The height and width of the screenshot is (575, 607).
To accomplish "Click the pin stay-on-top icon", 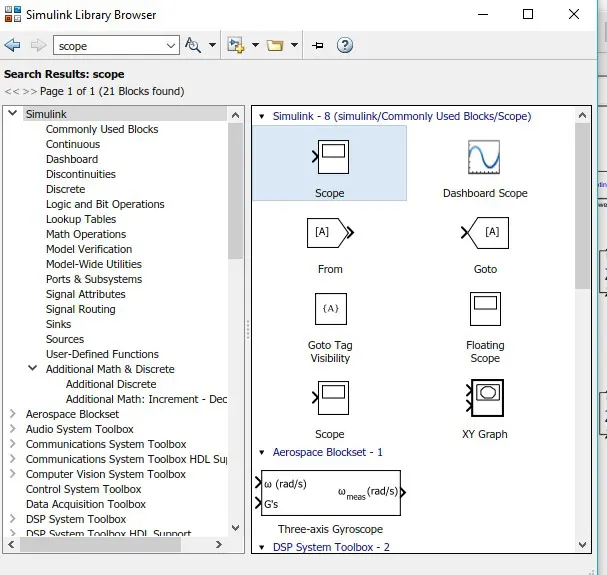I will pyautogui.click(x=318, y=46).
